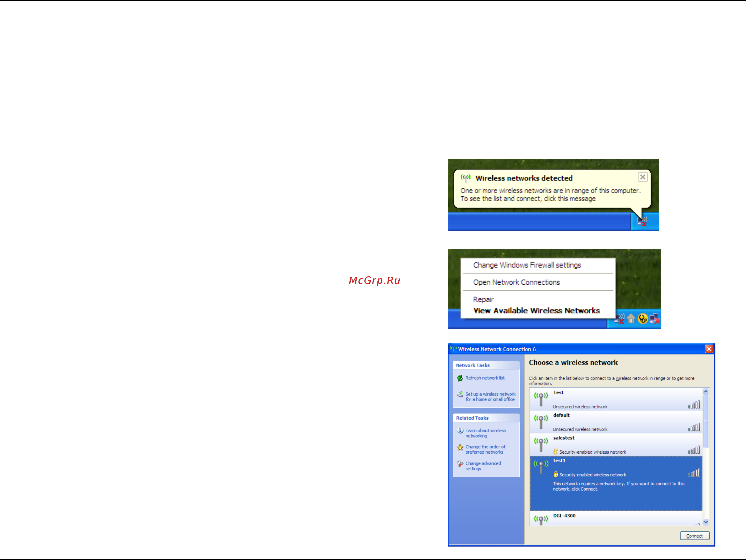746x560 pixels.
Task: Click signal strength bars of Test network
Action: tap(694, 405)
